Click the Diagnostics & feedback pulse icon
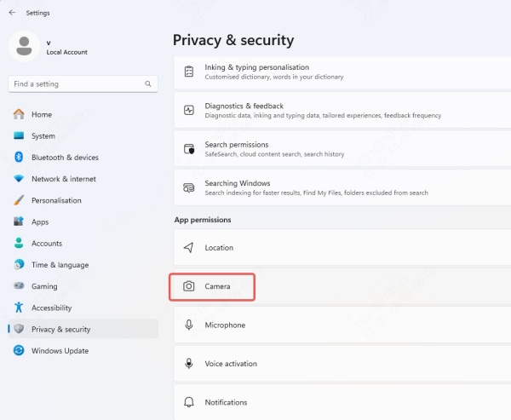Viewport: 511px width, 420px height. point(189,110)
